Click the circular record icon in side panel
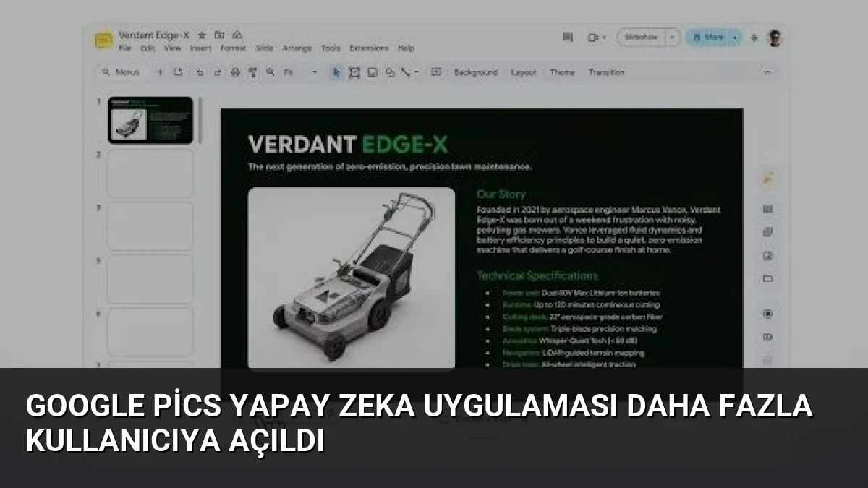868x488 pixels. 767,314
